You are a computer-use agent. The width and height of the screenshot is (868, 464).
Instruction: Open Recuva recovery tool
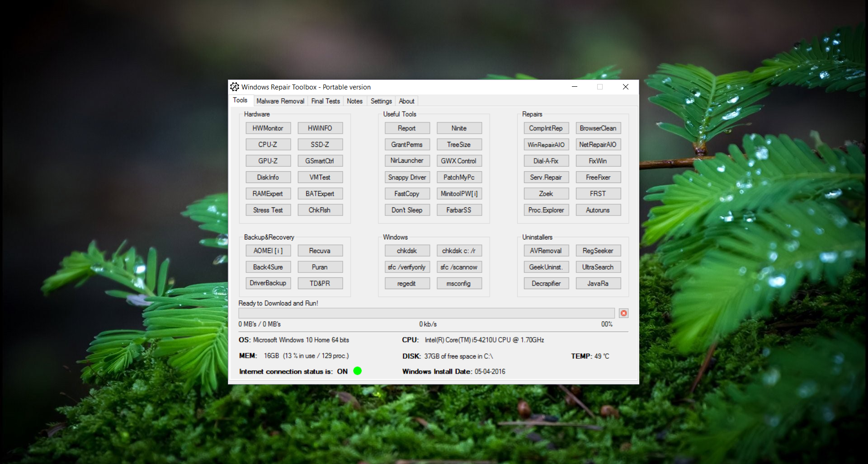click(320, 251)
